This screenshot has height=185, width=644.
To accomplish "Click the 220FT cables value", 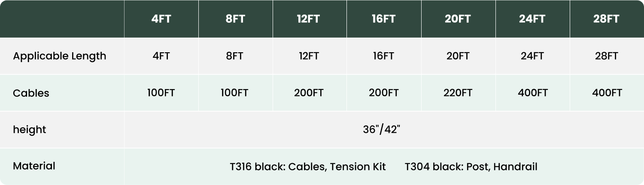I will (x=458, y=93).
